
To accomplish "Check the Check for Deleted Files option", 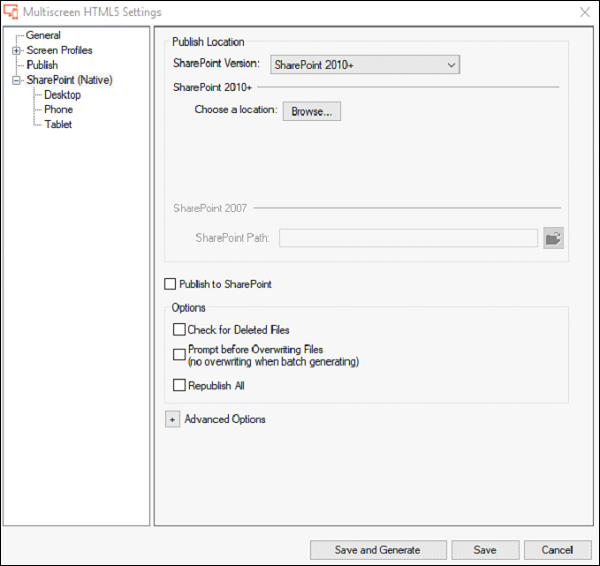I will tap(179, 329).
